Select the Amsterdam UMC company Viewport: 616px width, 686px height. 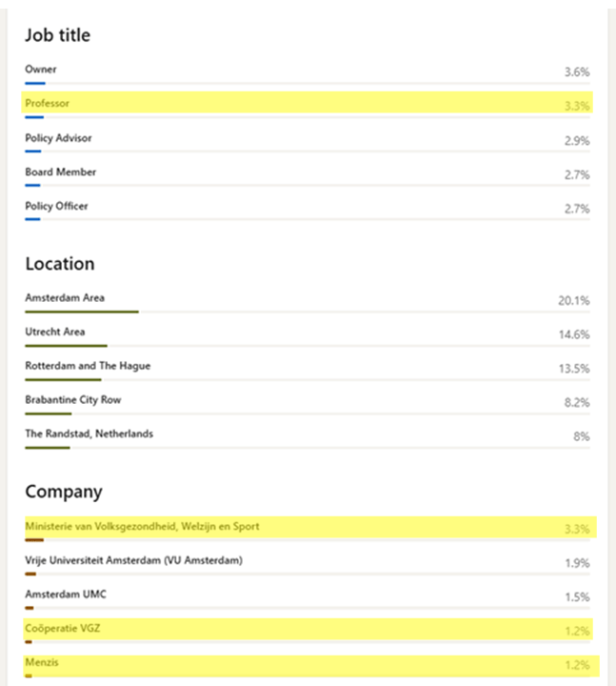tap(66, 595)
